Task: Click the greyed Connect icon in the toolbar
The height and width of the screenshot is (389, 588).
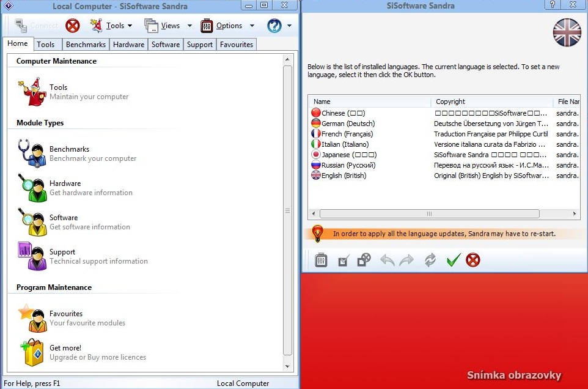Action: (x=21, y=26)
